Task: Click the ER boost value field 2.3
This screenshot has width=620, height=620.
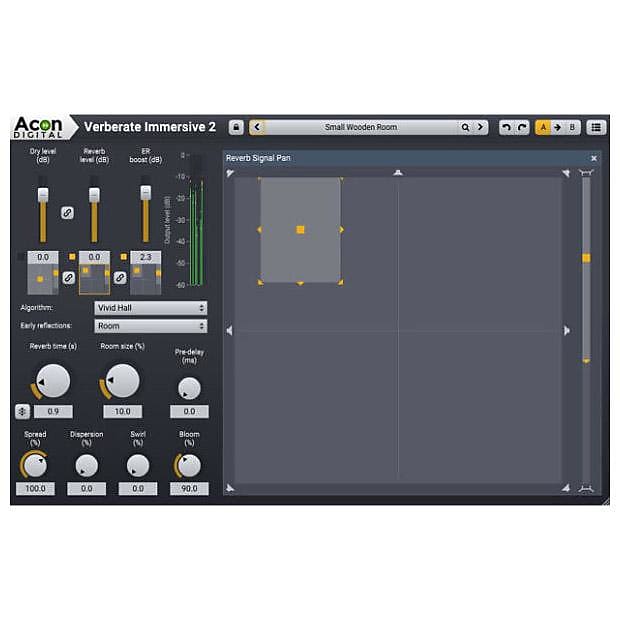Action: tap(146, 257)
